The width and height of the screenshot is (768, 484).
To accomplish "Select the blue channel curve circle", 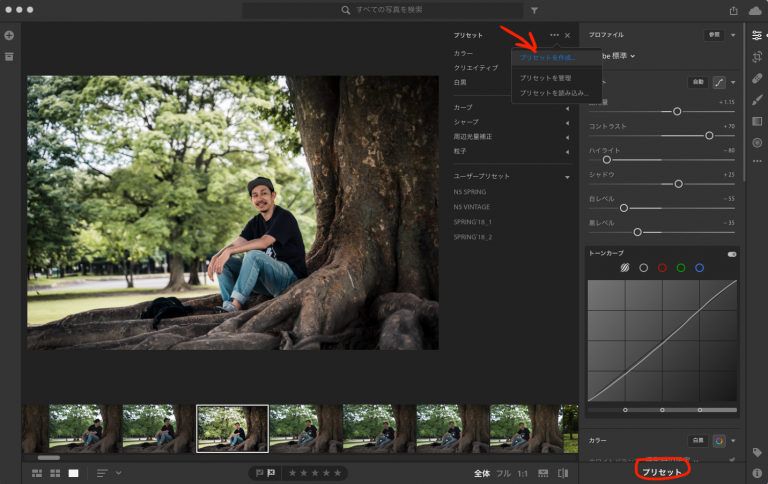I will coord(700,268).
